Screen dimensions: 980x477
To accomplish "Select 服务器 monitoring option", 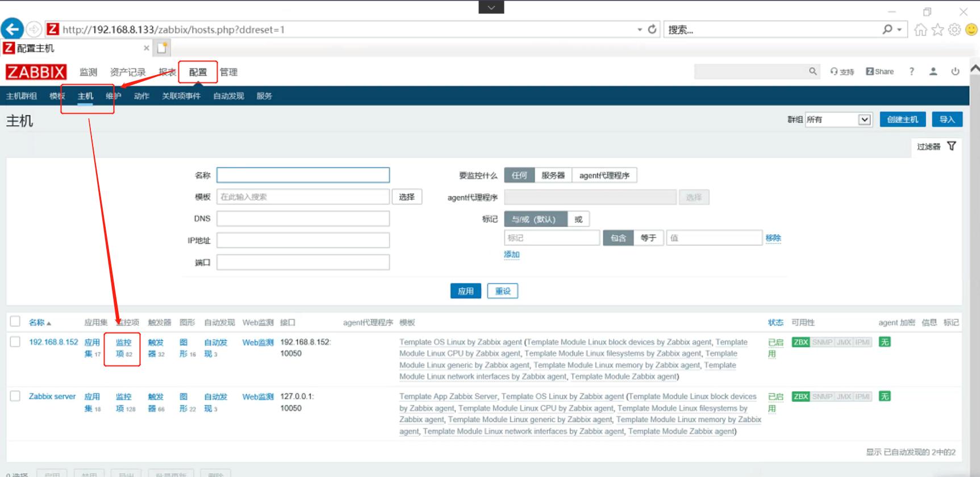I will coord(553,175).
